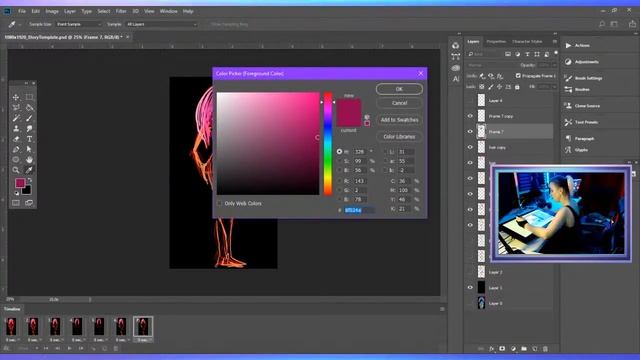
Task: Select the Ellipse shape tool
Action: [x=16, y=160]
